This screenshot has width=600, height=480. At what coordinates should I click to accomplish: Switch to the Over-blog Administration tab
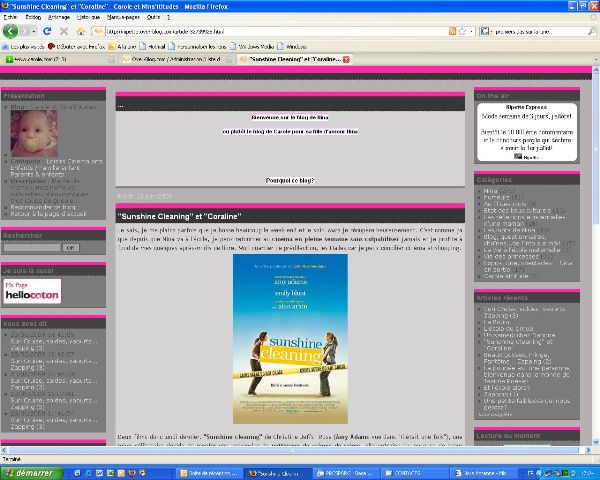click(176, 59)
